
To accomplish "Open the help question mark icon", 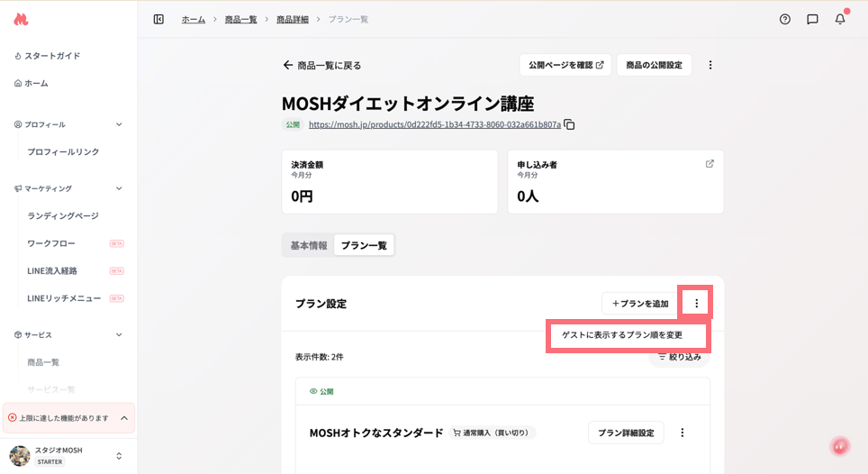I will click(785, 20).
